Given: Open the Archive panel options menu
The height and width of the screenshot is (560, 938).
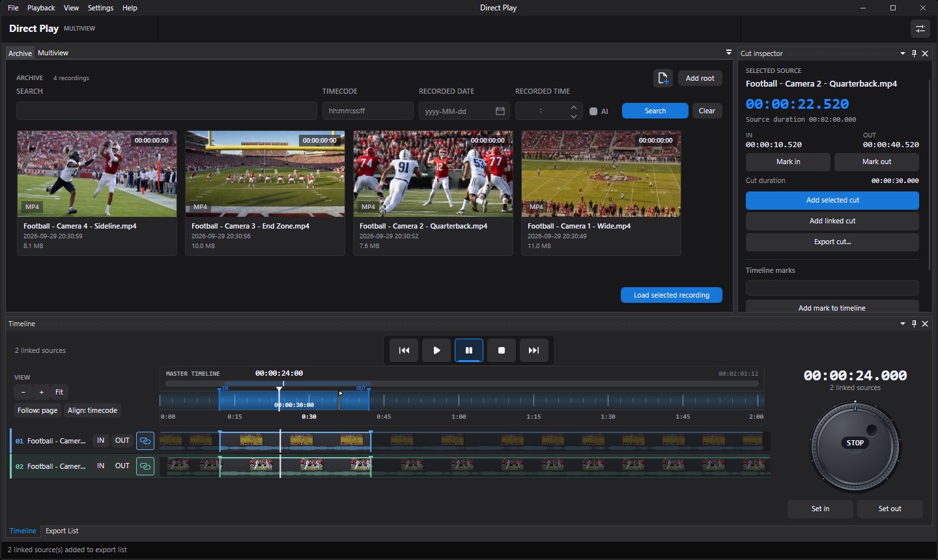Looking at the screenshot, I should [729, 53].
